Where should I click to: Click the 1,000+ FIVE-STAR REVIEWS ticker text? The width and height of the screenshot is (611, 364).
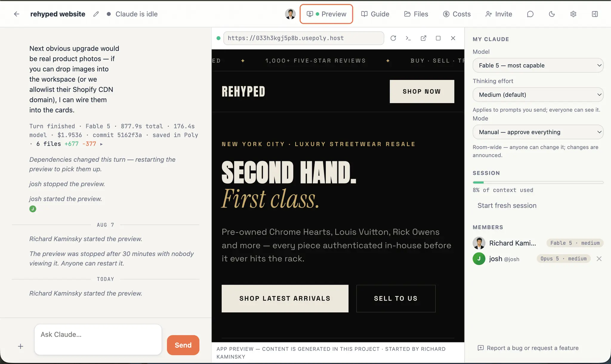tap(316, 61)
